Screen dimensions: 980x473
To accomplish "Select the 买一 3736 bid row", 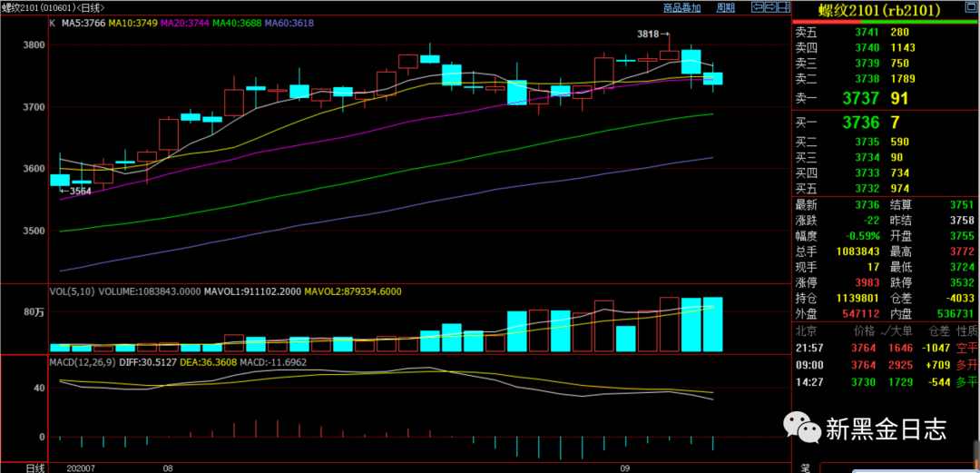I will pos(886,122).
